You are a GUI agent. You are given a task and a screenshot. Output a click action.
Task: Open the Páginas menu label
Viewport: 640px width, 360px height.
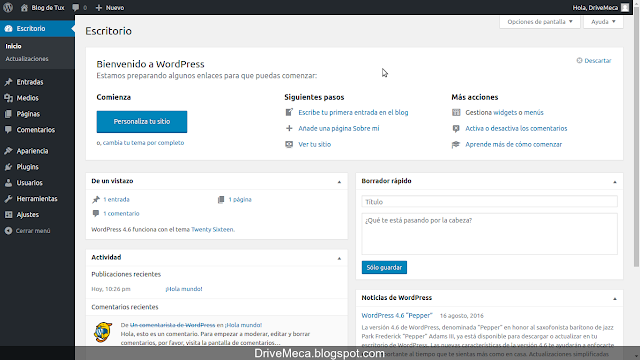[x=28, y=114]
